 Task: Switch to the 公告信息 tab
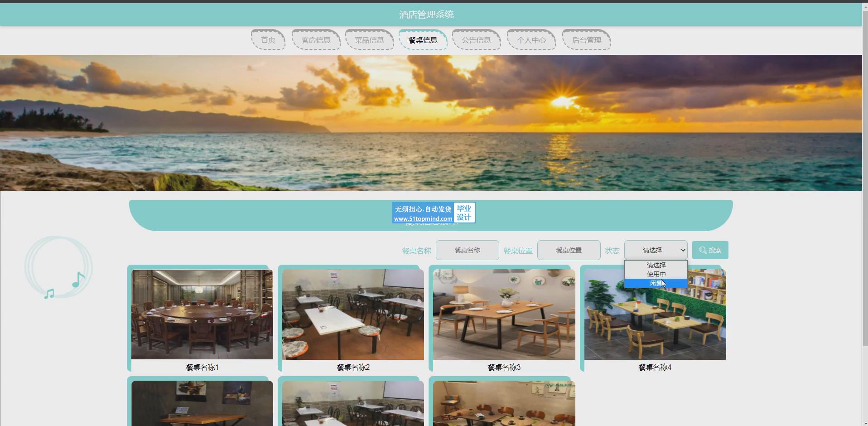point(476,40)
